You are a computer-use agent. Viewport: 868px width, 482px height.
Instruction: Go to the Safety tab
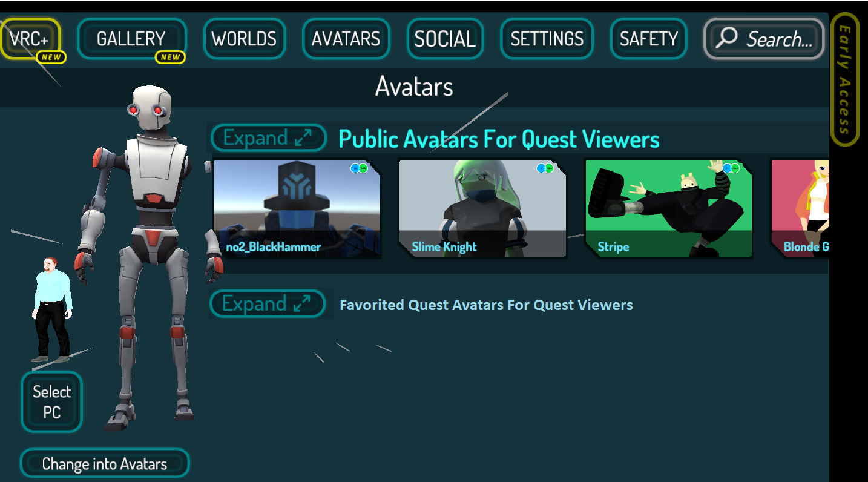pyautogui.click(x=648, y=39)
